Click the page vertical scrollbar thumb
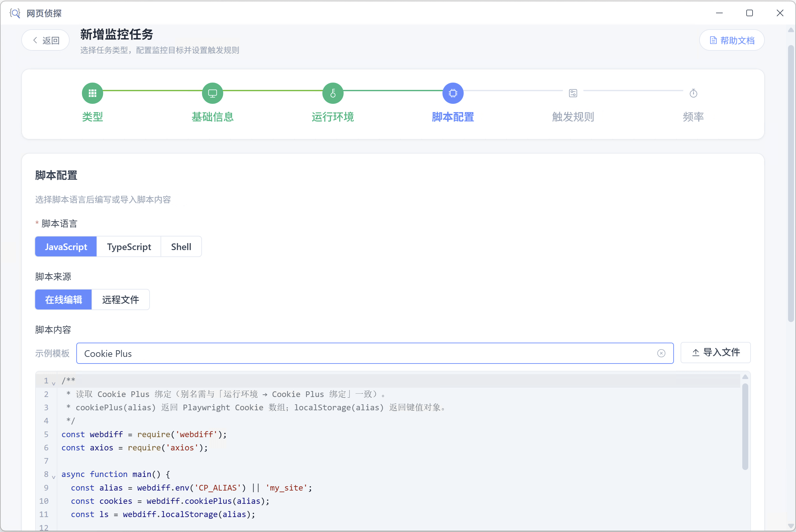796x532 pixels. (x=791, y=183)
